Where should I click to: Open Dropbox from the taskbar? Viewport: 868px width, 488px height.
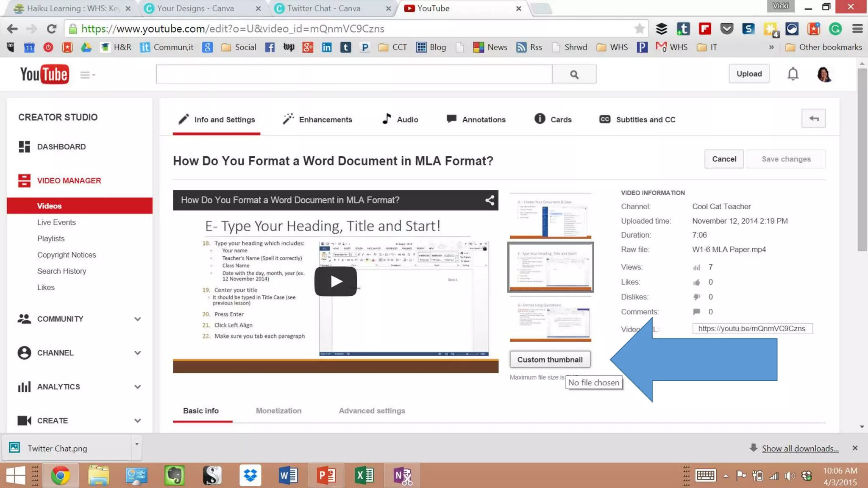point(250,475)
